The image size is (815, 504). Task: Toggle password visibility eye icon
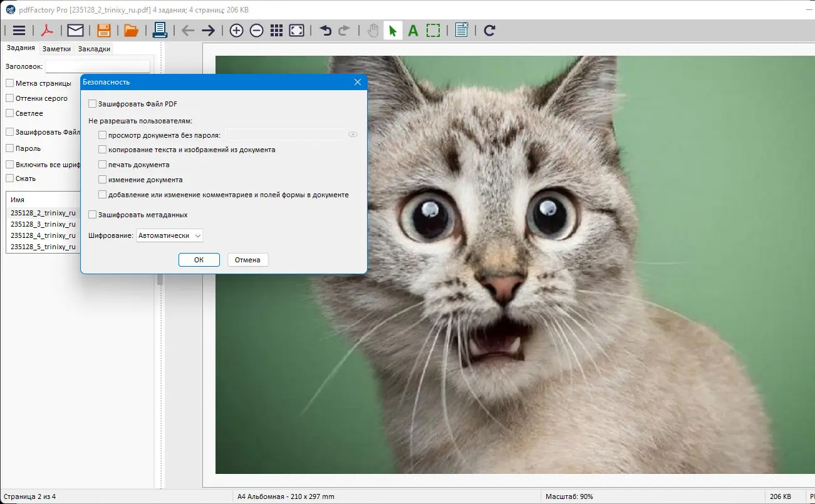[x=353, y=135]
